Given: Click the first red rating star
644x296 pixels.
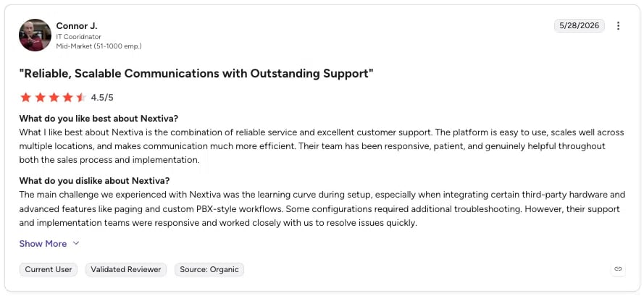Looking at the screenshot, I should tap(26, 97).
